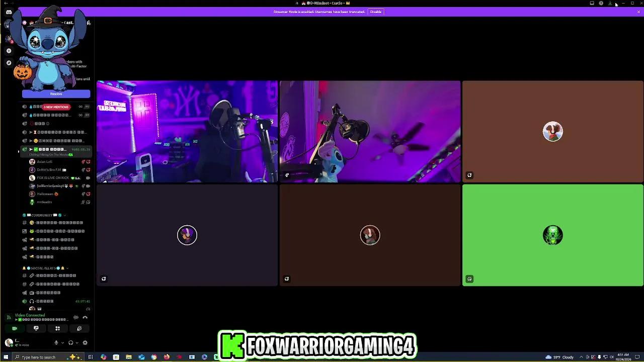This screenshot has height=362, width=644.
Task: Open voice connection details signal icon
Action: pyautogui.click(x=9, y=317)
